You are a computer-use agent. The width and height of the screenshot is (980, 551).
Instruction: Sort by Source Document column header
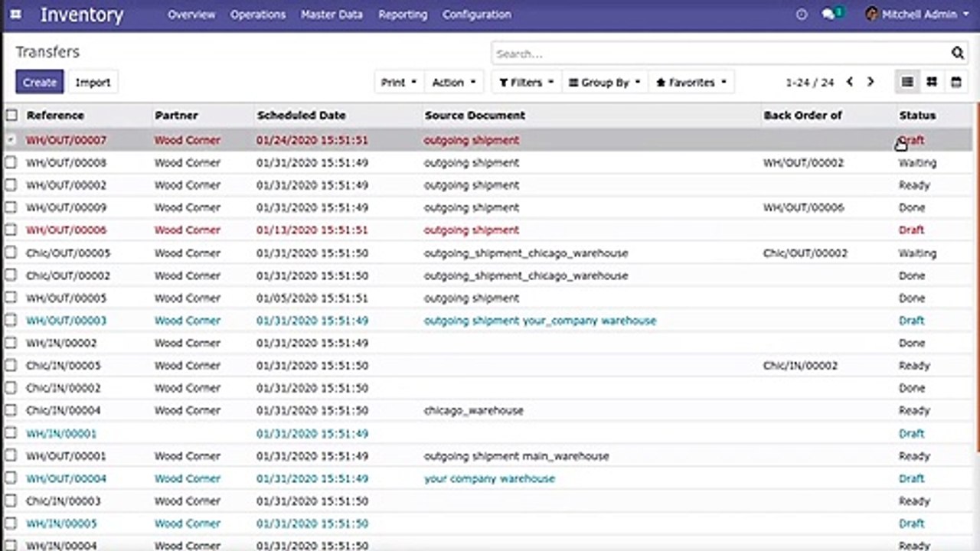click(x=475, y=116)
